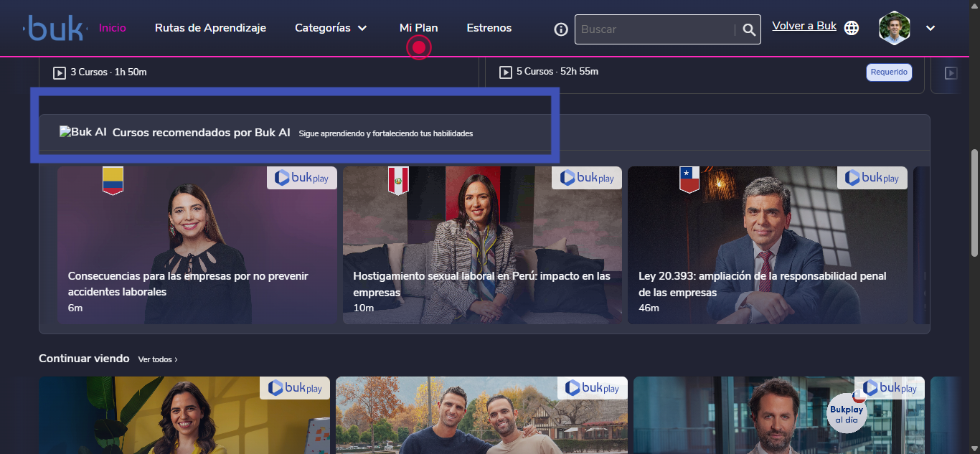Screen dimensions: 980x454
Task: Click the search magnifying glass icon
Action: (749, 29)
